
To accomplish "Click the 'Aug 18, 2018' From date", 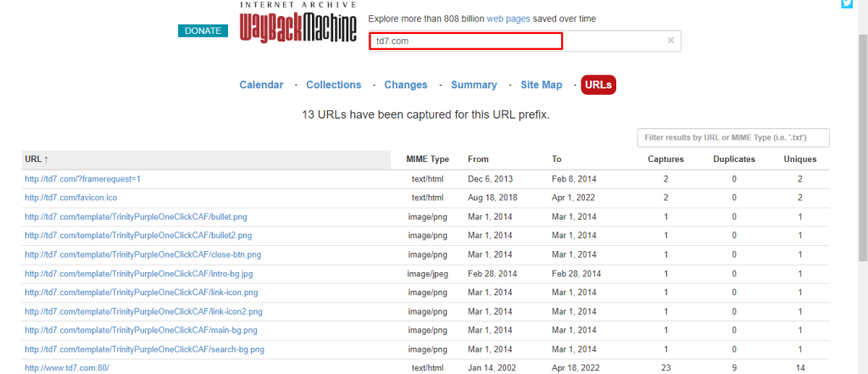I will (492, 198).
